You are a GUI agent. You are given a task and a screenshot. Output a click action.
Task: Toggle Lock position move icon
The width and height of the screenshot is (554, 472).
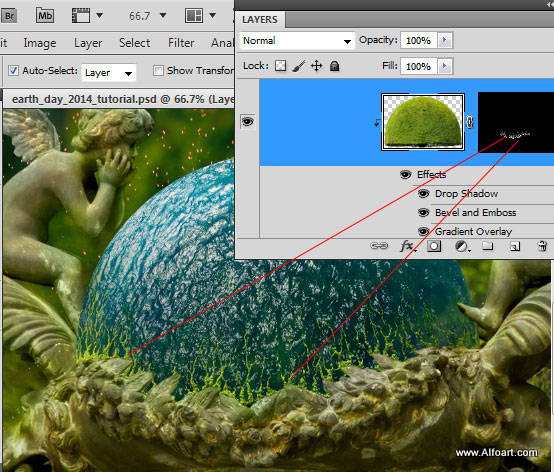316,66
